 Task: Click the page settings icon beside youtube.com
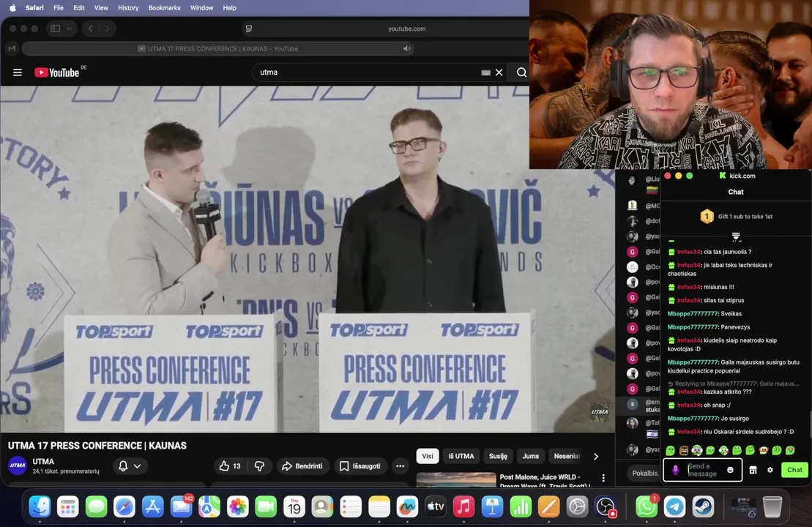click(x=248, y=29)
